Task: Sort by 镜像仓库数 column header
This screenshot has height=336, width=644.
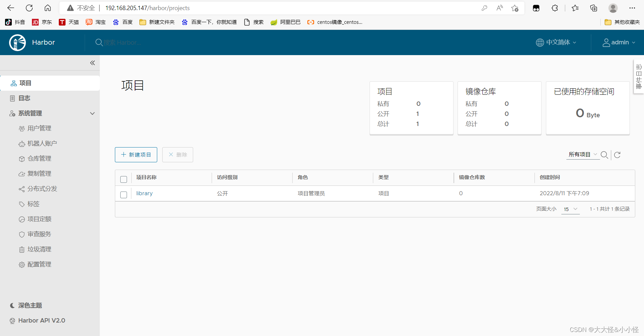Action: coord(472,177)
